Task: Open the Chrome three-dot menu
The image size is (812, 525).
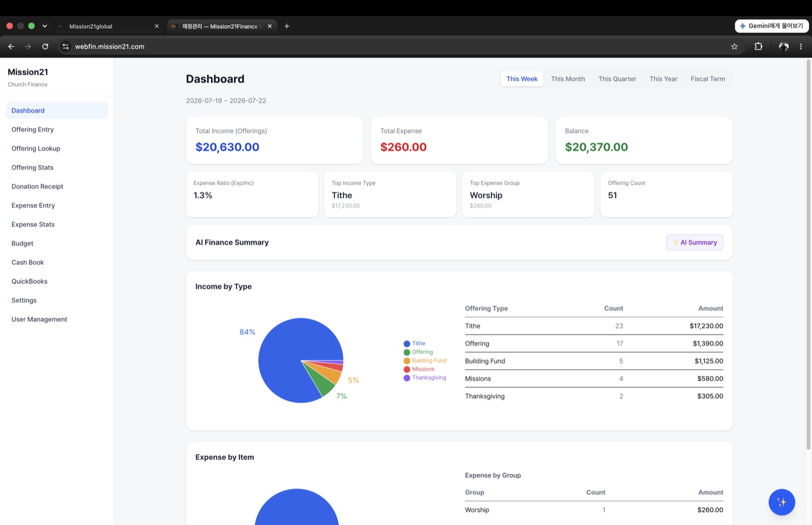Action: pos(801,47)
